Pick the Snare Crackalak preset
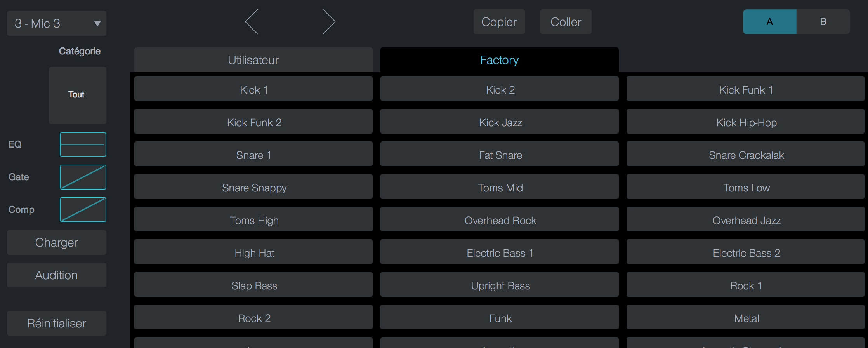 (746, 154)
